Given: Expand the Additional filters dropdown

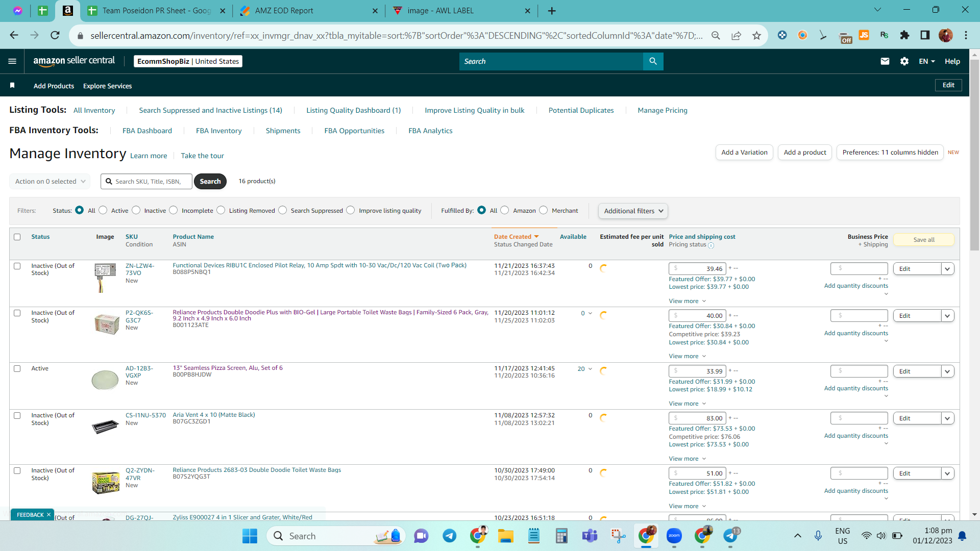Looking at the screenshot, I should [633, 211].
